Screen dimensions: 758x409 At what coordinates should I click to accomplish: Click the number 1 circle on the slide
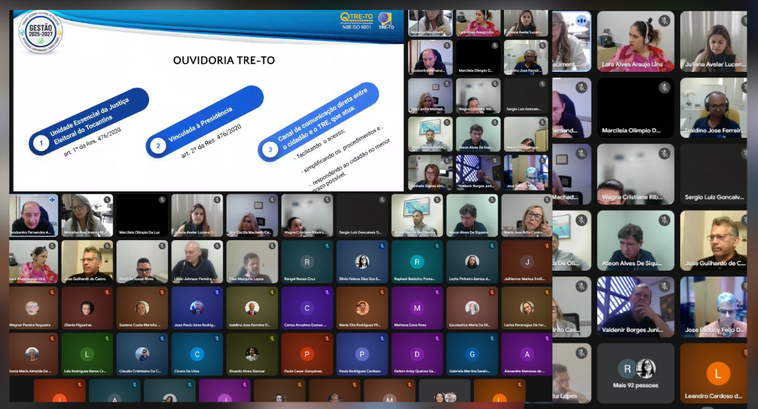point(40,144)
